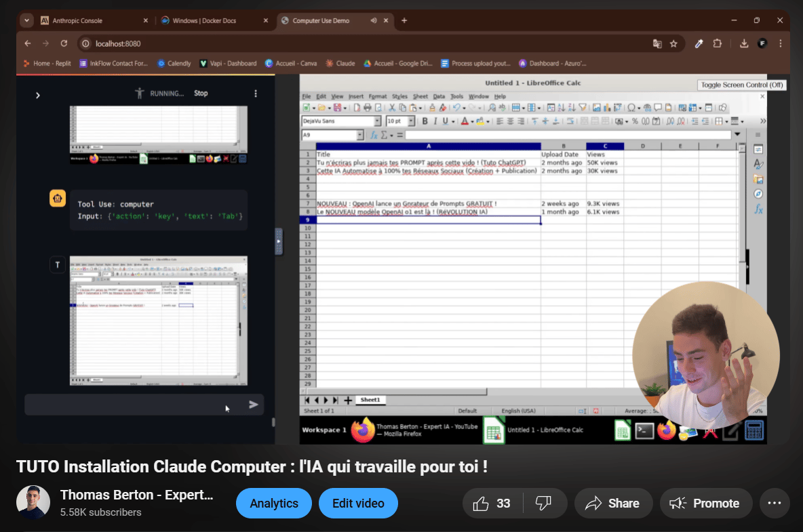Image resolution: width=803 pixels, height=532 pixels.
Task: Open the calculator icon in the desktop taskbar
Action: click(x=754, y=430)
